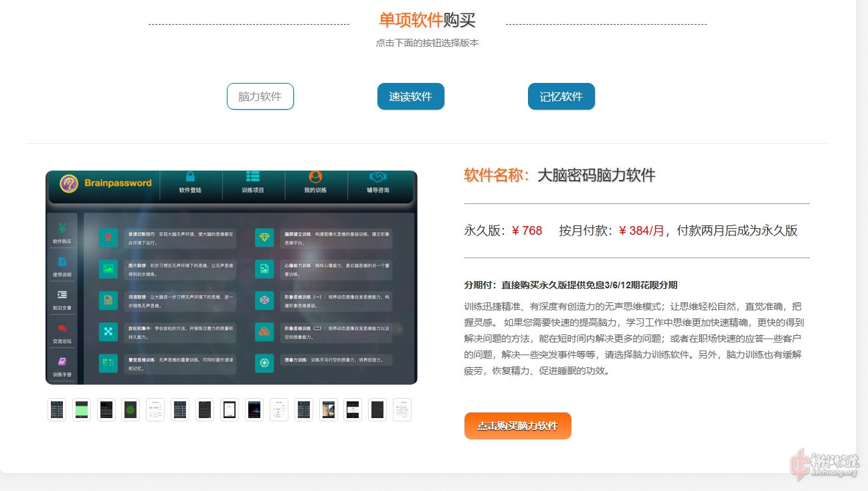Switch to the 记忆软件 version

[561, 96]
